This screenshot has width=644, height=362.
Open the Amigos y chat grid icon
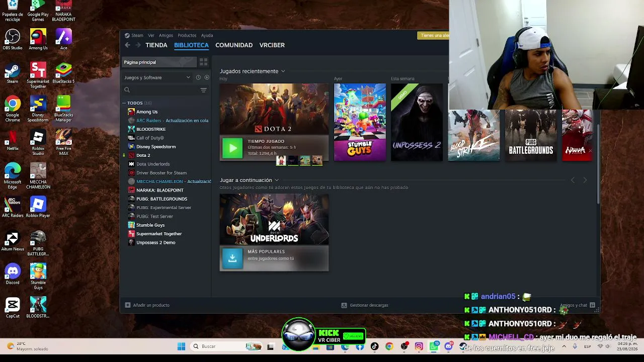pos(592,305)
